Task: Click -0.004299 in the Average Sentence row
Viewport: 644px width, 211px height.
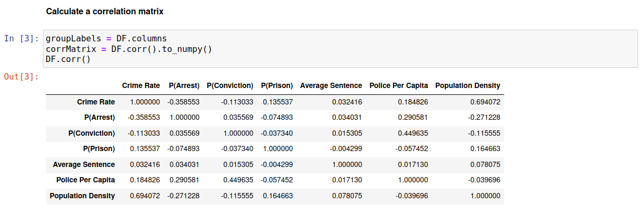Action: point(277,164)
